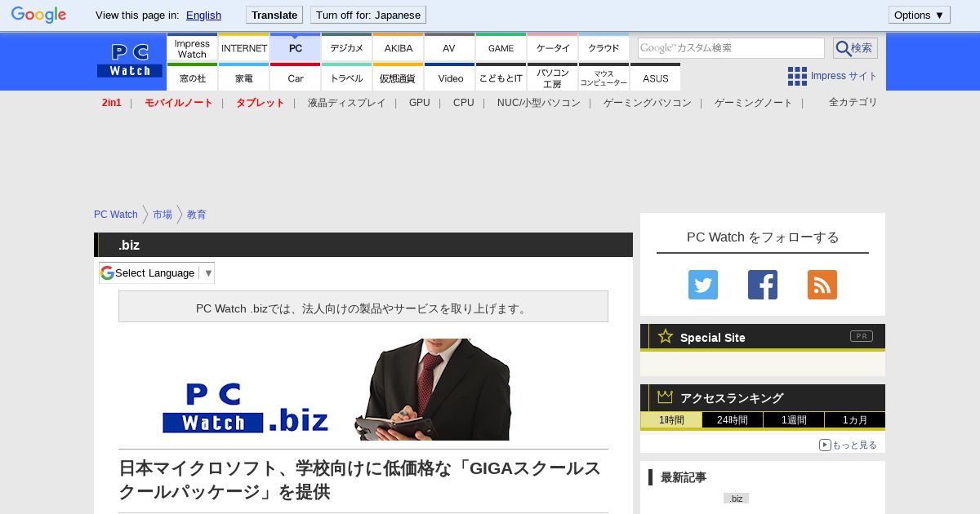The width and height of the screenshot is (980, 514).
Task: Open the Car tab
Action: tap(296, 78)
